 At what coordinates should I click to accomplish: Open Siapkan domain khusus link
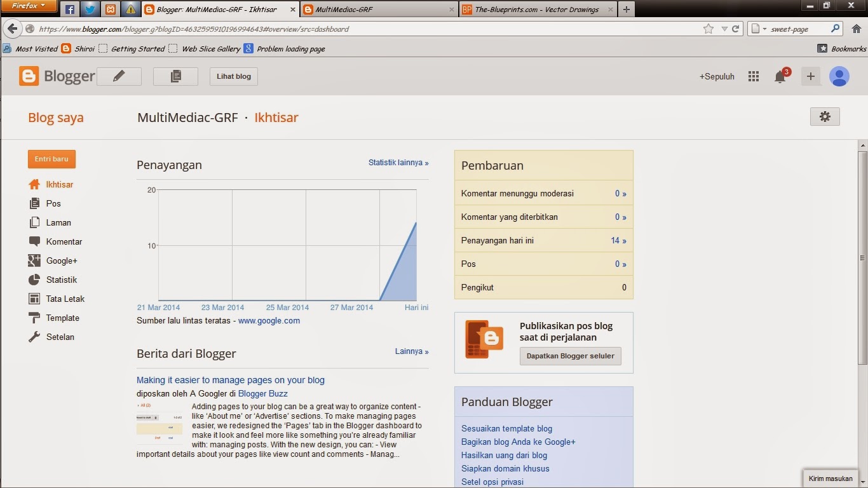coord(505,469)
